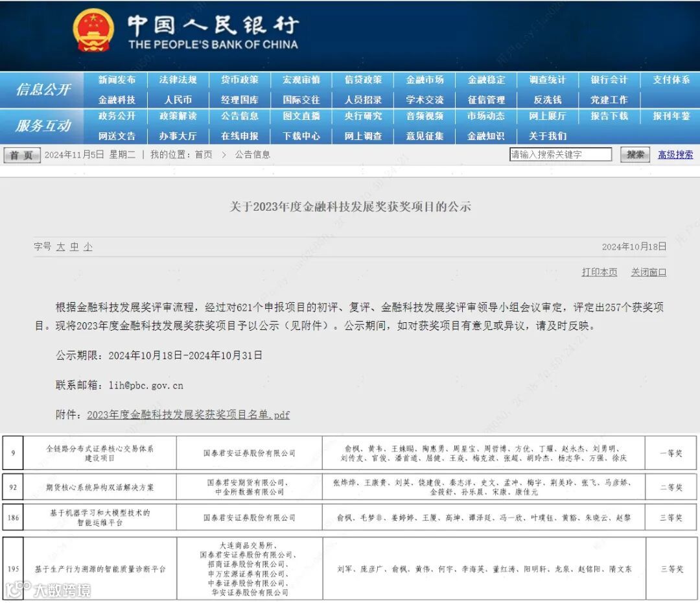Open 意见征集 menu item
Viewport: 700px width, 603px height.
[x=425, y=136]
